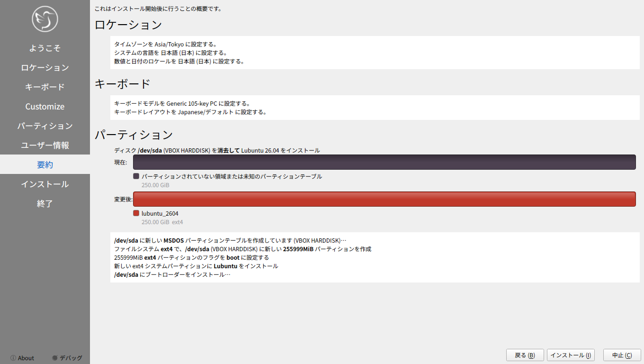Click the system language 日本語 line
Viewport: 644px width, 364px height.
coord(171,53)
